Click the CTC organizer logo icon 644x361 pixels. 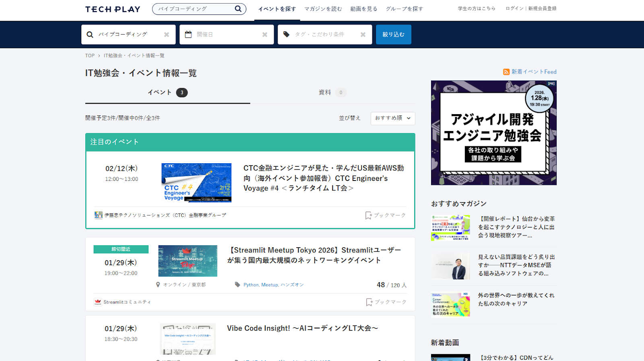(x=98, y=215)
